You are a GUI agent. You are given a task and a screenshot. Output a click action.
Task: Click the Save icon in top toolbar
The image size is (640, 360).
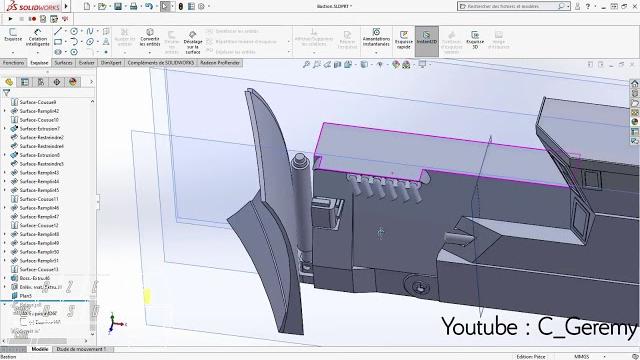point(118,6)
